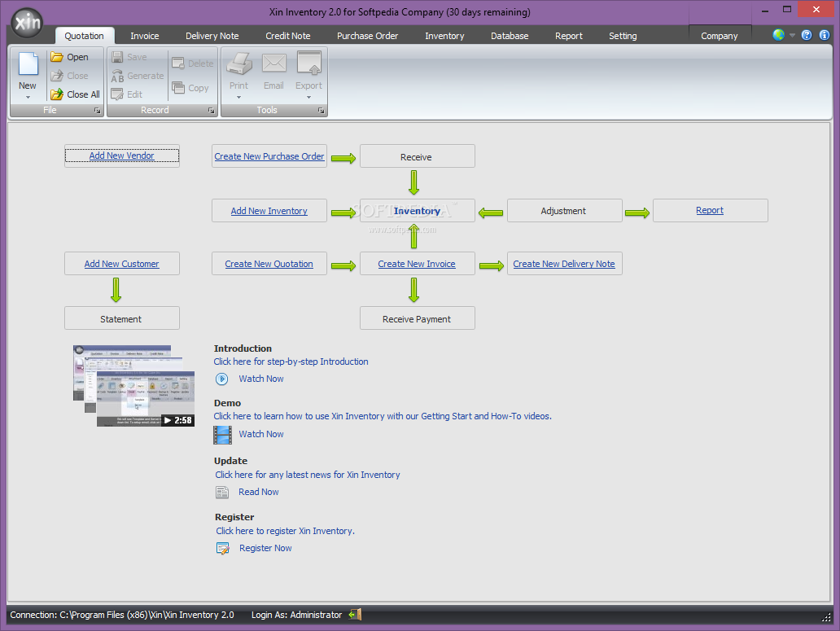Open dropdown arrow next to globe icon
Screen dimensions: 840x631
[x=792, y=35]
